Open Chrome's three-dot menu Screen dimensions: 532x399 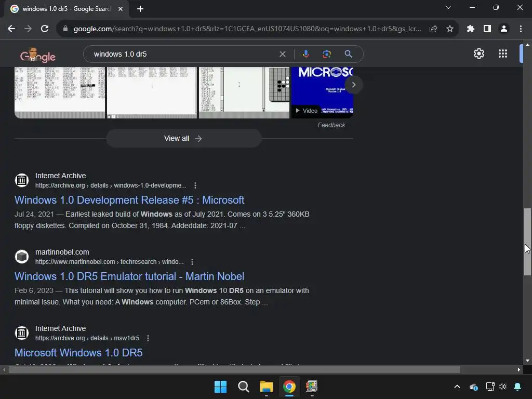[x=521, y=29]
